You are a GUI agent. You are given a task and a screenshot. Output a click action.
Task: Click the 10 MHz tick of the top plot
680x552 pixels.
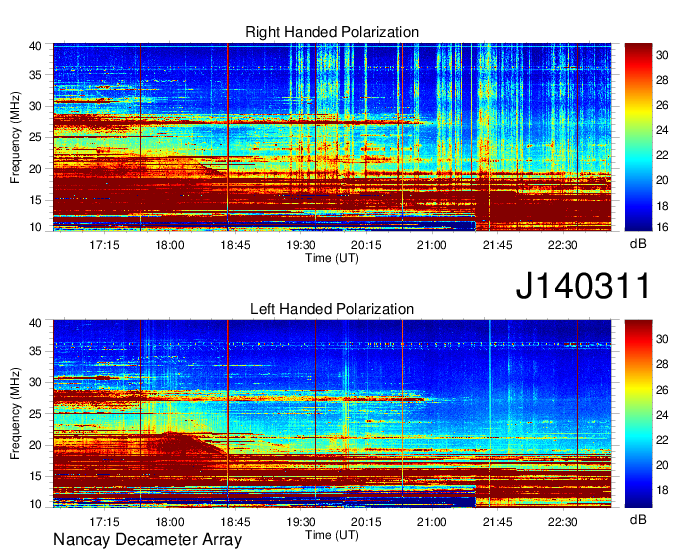coord(35,227)
